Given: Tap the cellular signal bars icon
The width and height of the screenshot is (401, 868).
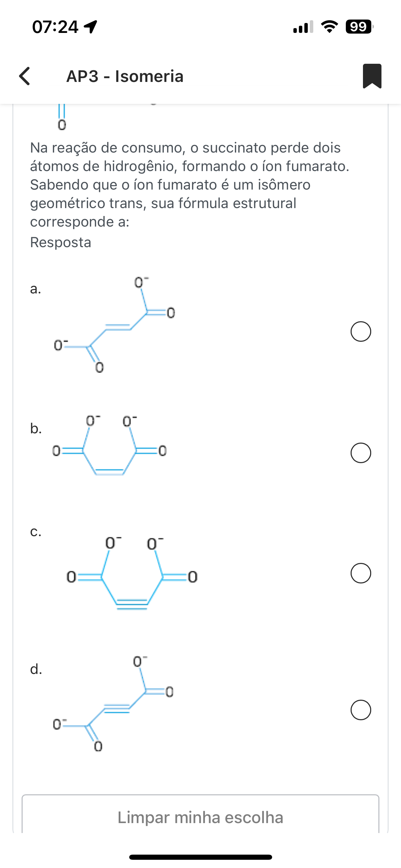Looking at the screenshot, I should point(303,27).
